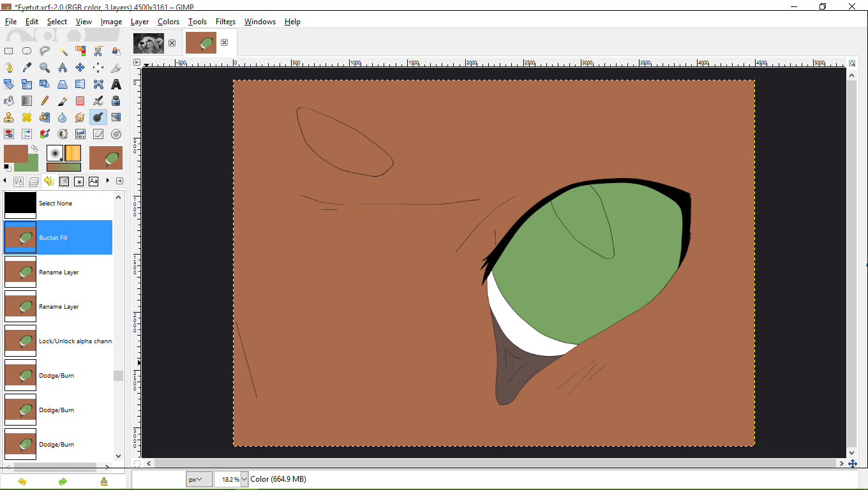The height and width of the screenshot is (490, 868).
Task: Select the Zoom magnifier tool
Action: (x=45, y=68)
